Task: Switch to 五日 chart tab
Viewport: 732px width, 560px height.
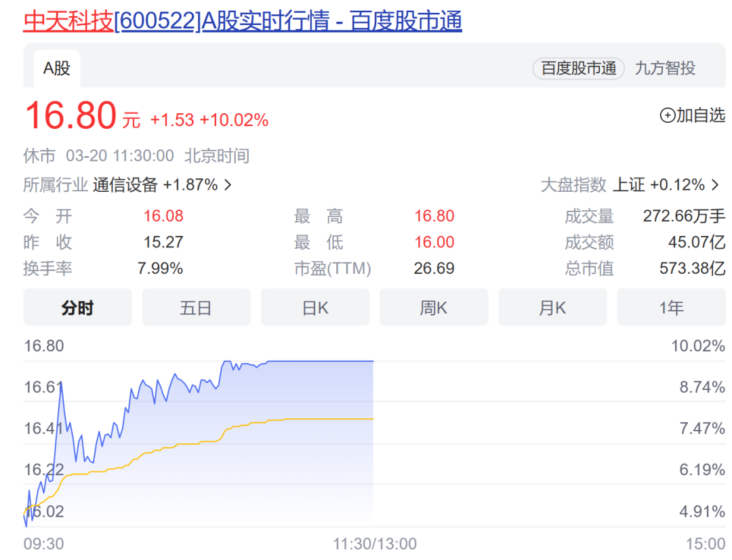Action: click(x=196, y=307)
